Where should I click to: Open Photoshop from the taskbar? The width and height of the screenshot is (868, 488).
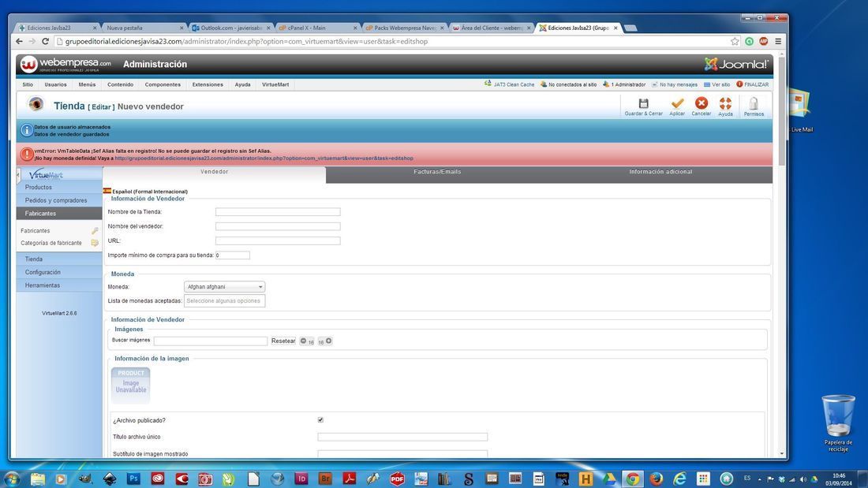coord(133,479)
